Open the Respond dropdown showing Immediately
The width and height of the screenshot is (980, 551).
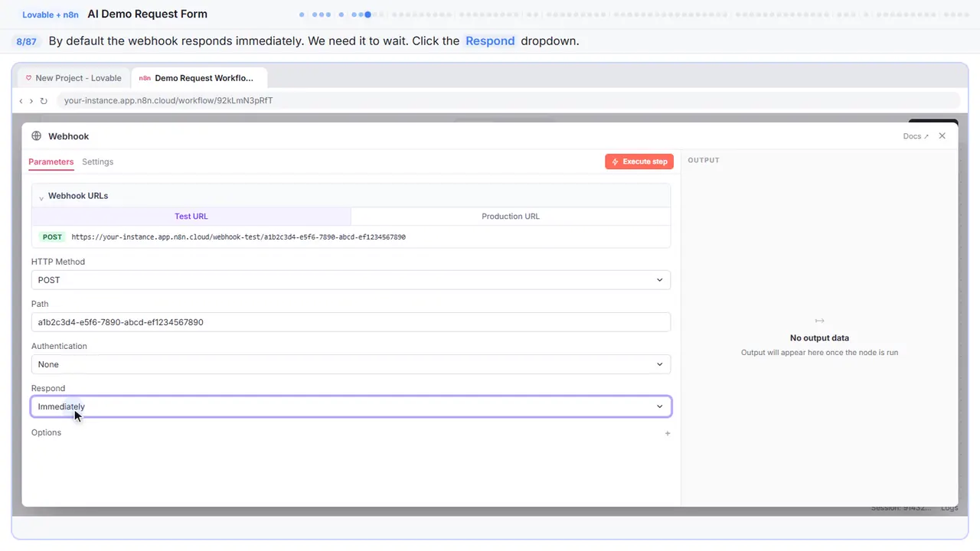click(x=351, y=406)
